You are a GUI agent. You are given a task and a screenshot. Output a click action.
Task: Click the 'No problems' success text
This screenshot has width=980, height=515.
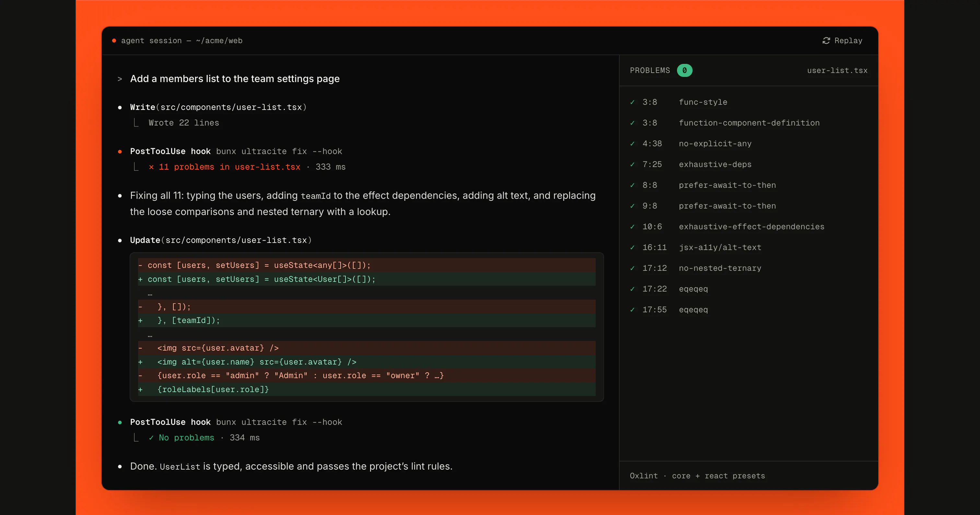(x=186, y=438)
